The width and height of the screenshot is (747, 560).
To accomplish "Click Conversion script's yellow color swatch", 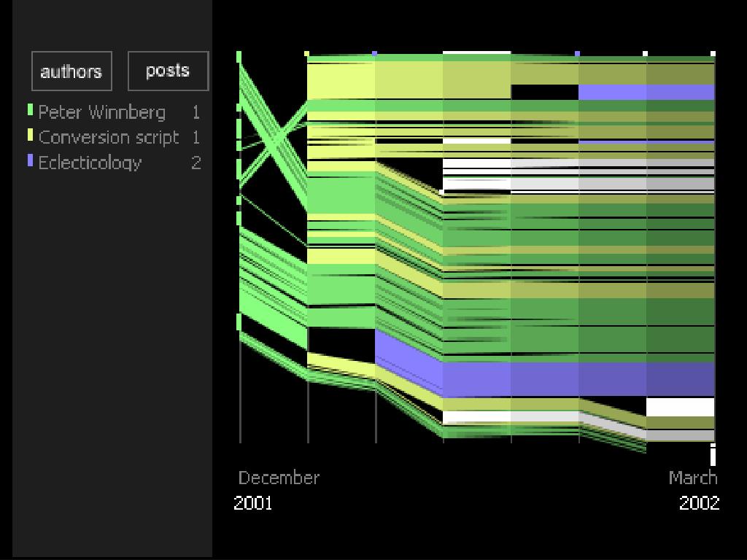I will coord(31,135).
